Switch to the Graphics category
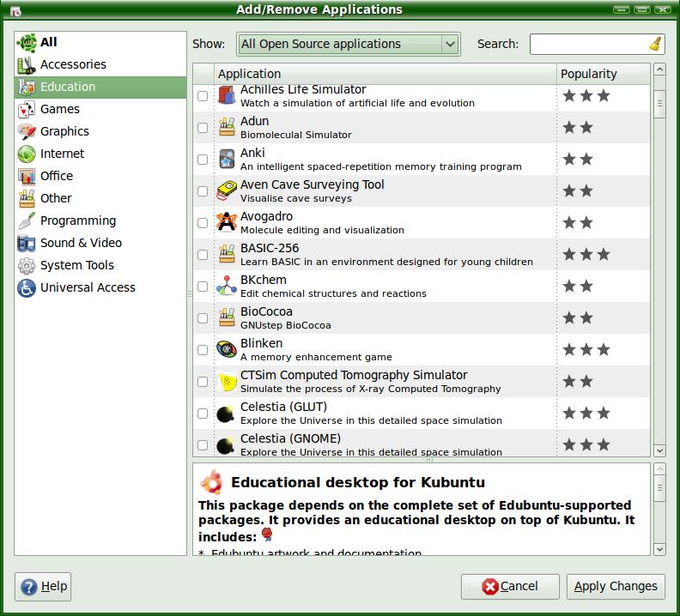 (64, 131)
